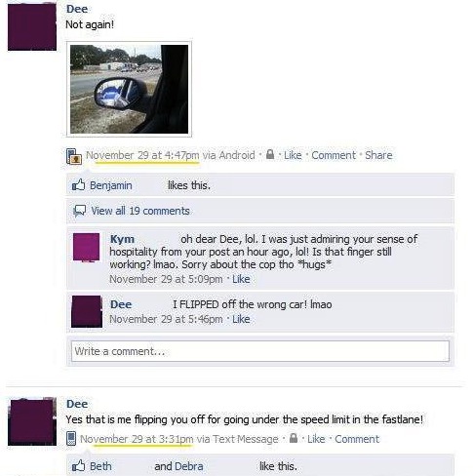The image size is (473, 476).
Task: Click in the Write a comment field
Action: click(x=260, y=351)
